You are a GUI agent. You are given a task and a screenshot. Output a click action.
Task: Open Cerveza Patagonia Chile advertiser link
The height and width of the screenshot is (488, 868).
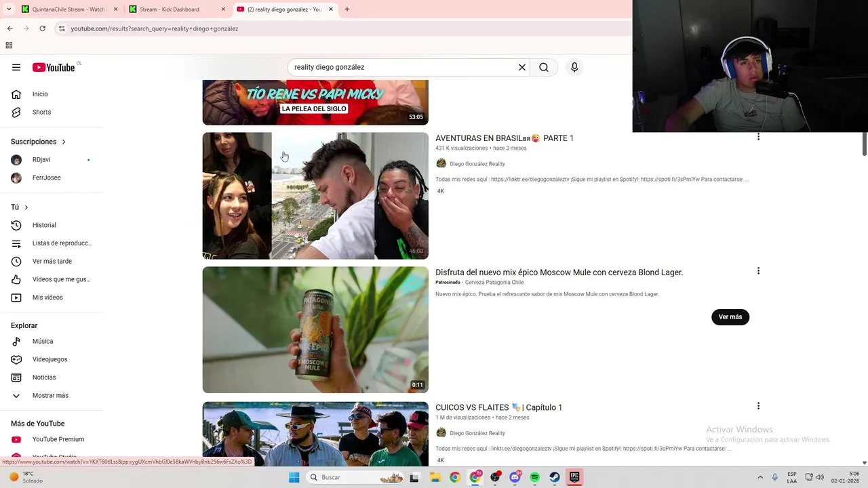coord(494,282)
